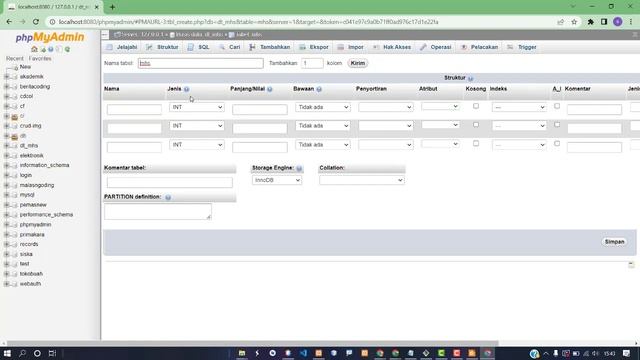Open the Ekspor tab
Viewport: 640px width, 360px height.
tap(313, 47)
